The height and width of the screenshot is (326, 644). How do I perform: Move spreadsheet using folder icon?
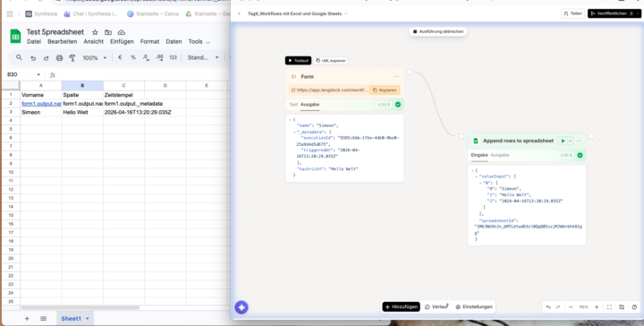coord(108,32)
